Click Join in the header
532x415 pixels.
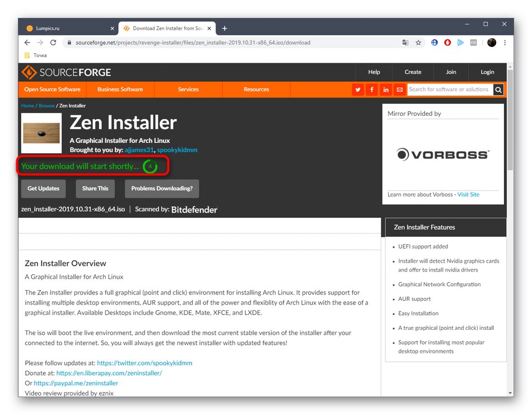(x=451, y=72)
